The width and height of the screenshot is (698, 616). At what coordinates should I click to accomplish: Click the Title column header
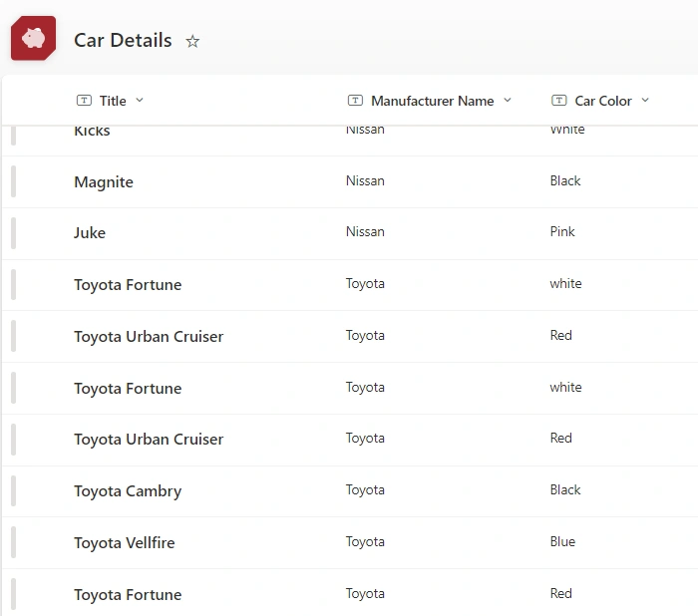tap(113, 101)
